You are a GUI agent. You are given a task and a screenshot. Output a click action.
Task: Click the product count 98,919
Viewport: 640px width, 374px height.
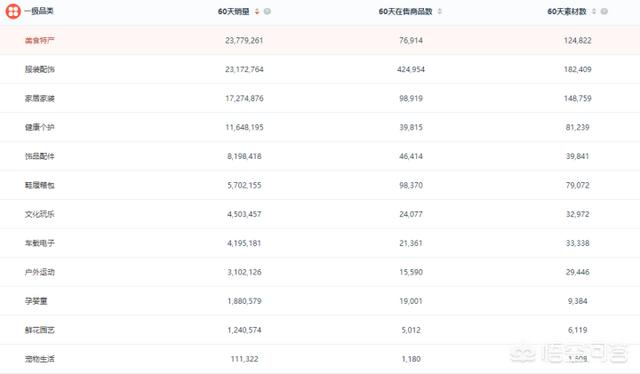[x=411, y=98]
